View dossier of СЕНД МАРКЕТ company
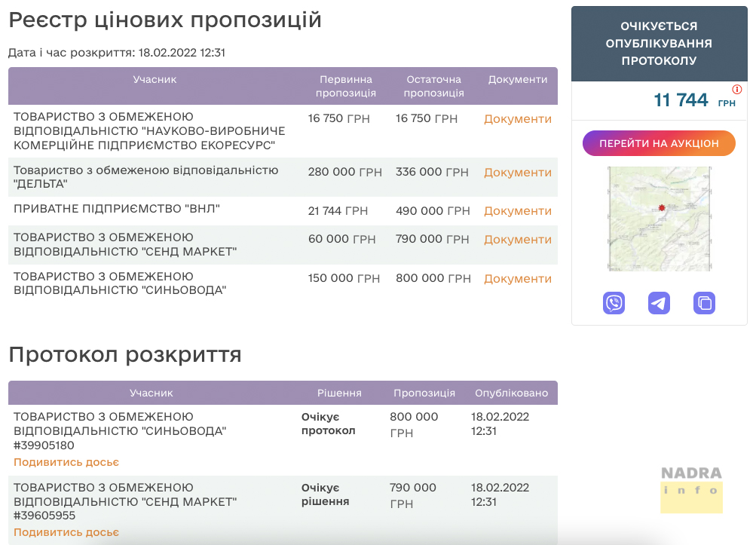Screen dimensions: 756x545 click(66, 532)
